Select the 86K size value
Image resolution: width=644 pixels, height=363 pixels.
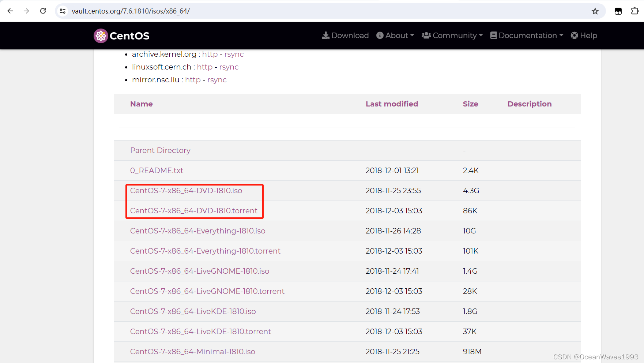[x=470, y=211]
